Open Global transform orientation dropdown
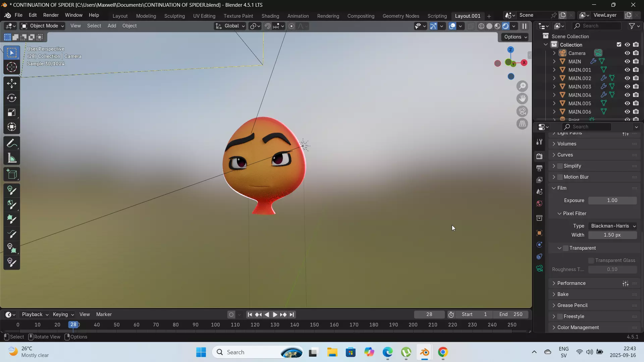This screenshot has height=362, width=644. tap(230, 26)
